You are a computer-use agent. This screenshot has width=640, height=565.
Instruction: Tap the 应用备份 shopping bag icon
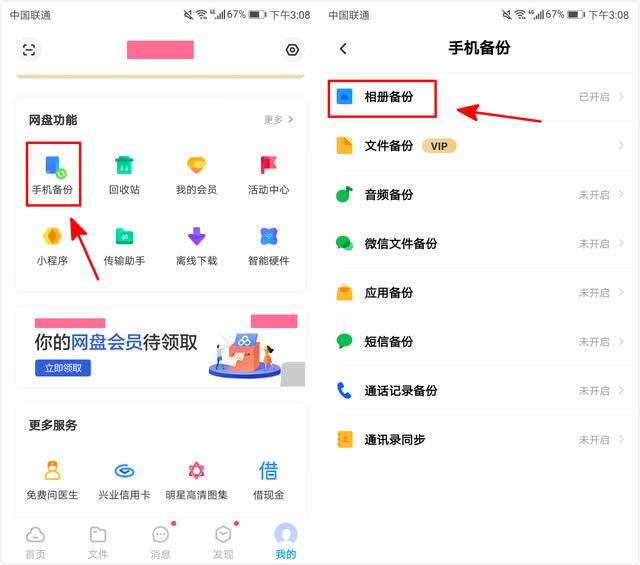pos(344,292)
